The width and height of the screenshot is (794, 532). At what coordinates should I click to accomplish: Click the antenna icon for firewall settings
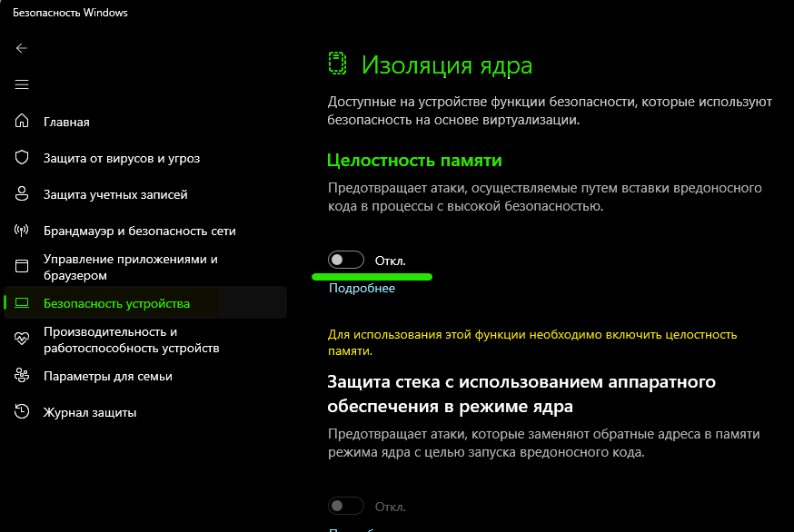pyautogui.click(x=21, y=231)
